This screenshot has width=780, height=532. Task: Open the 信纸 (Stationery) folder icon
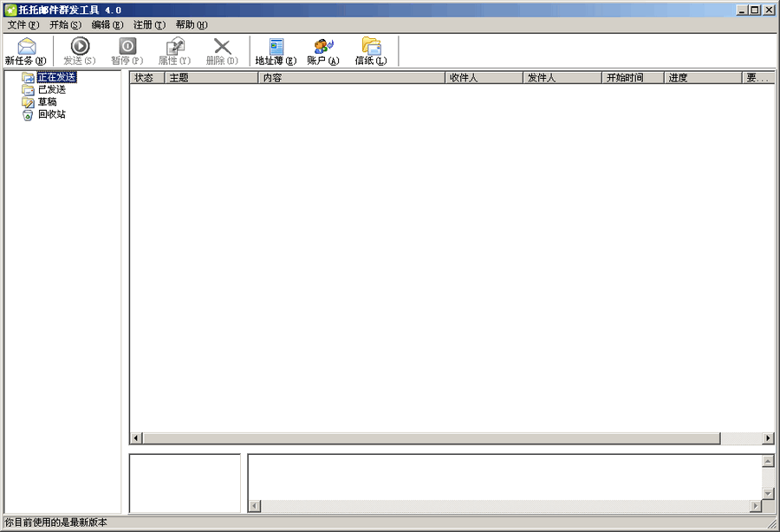coord(371,47)
